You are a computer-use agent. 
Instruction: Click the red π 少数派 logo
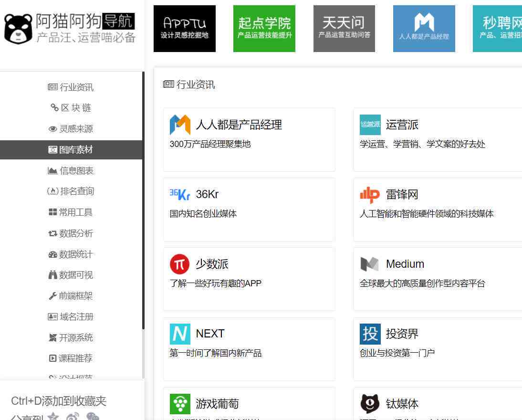pyautogui.click(x=180, y=264)
